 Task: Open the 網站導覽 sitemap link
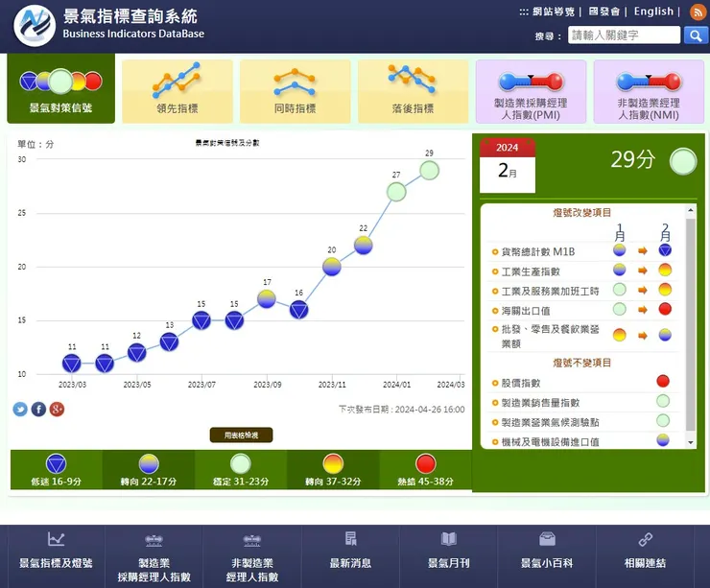(x=553, y=12)
